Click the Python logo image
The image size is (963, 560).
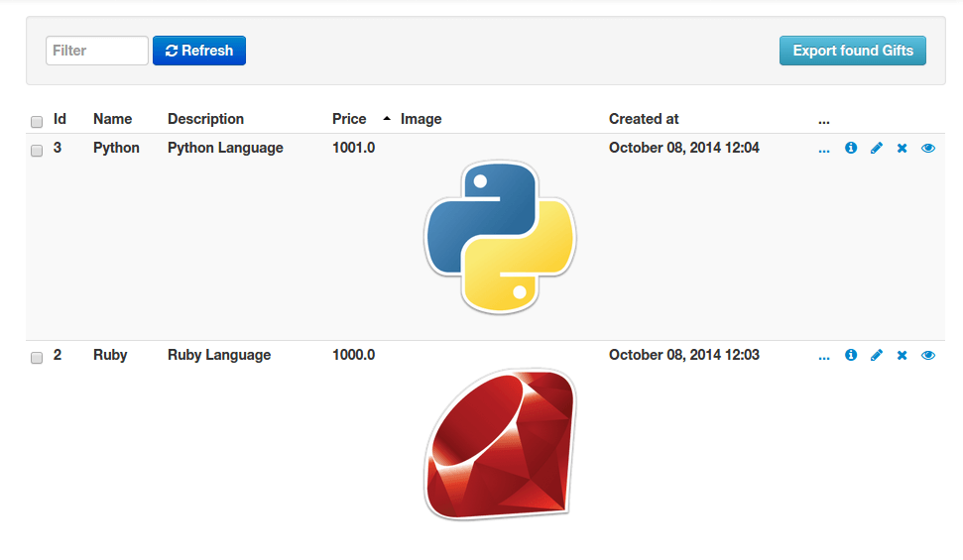click(500, 237)
